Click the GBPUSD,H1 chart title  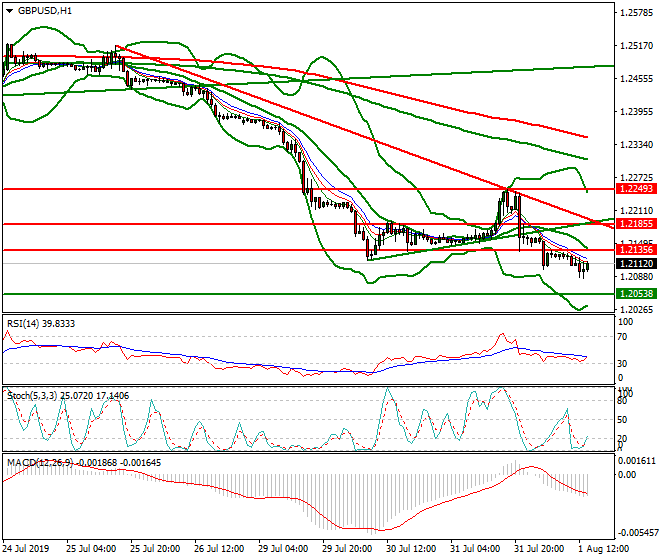click(x=45, y=11)
